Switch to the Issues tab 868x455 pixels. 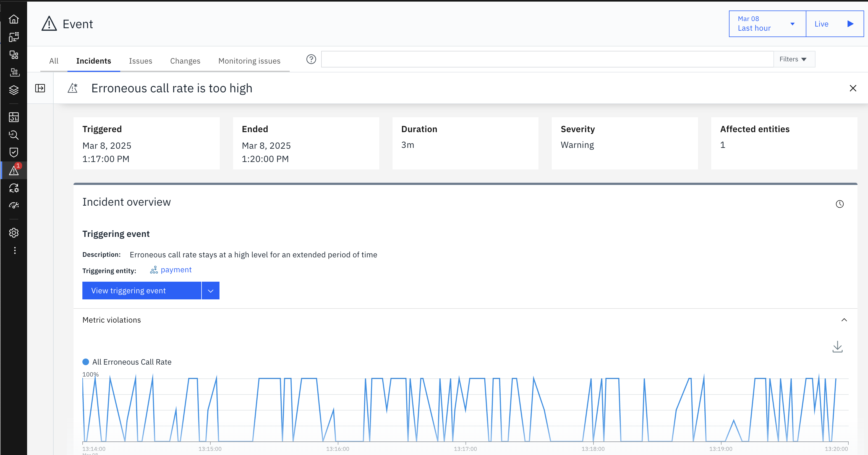click(x=140, y=61)
